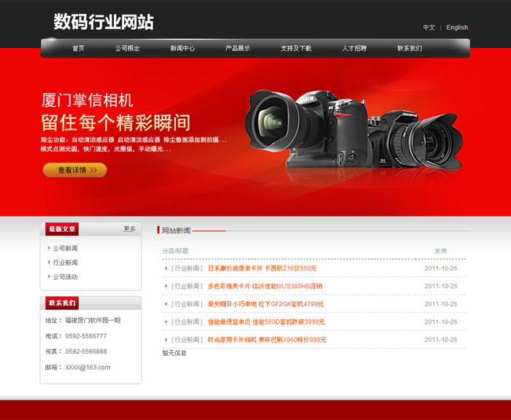Open article 多色彩精美卡片 临近佳能IXUS300HS促销
511x420 pixels.
point(265,286)
